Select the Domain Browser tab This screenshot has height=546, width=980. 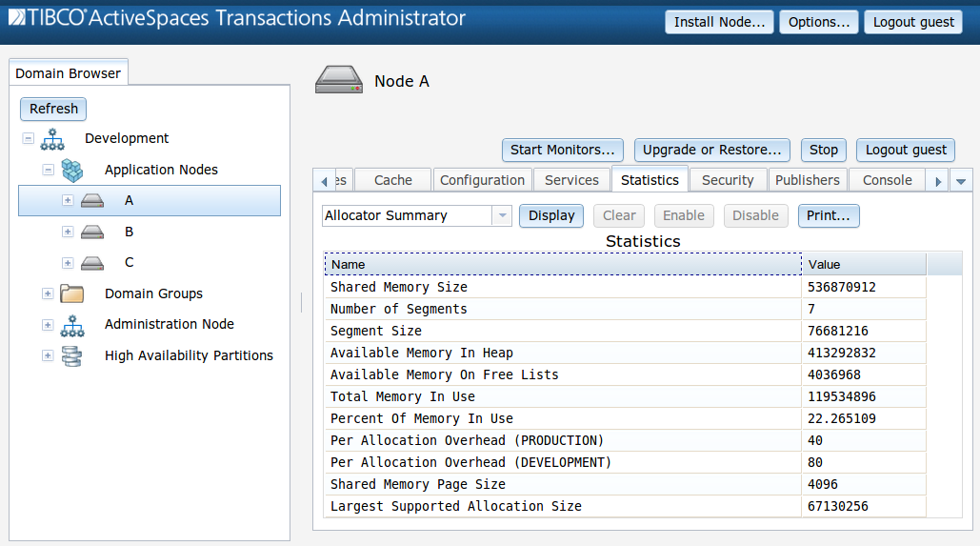pos(69,73)
